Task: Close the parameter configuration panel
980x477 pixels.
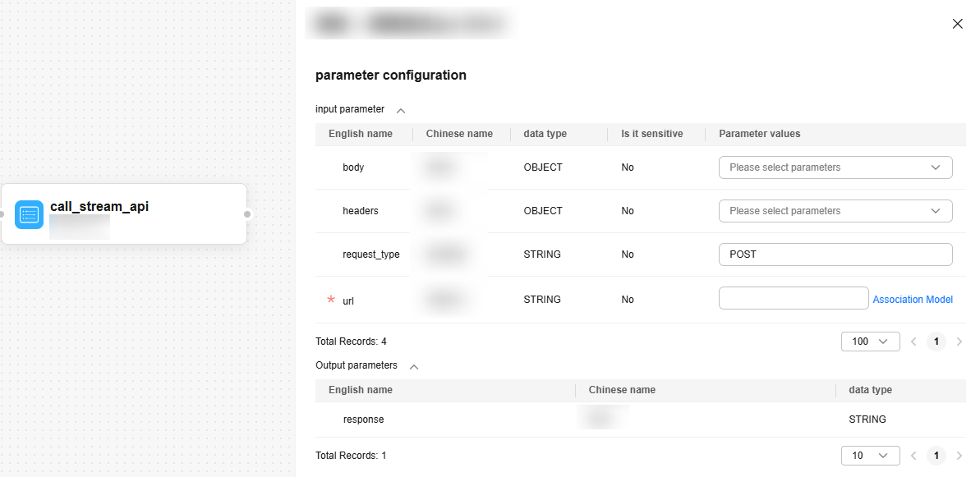Action: pos(957,24)
